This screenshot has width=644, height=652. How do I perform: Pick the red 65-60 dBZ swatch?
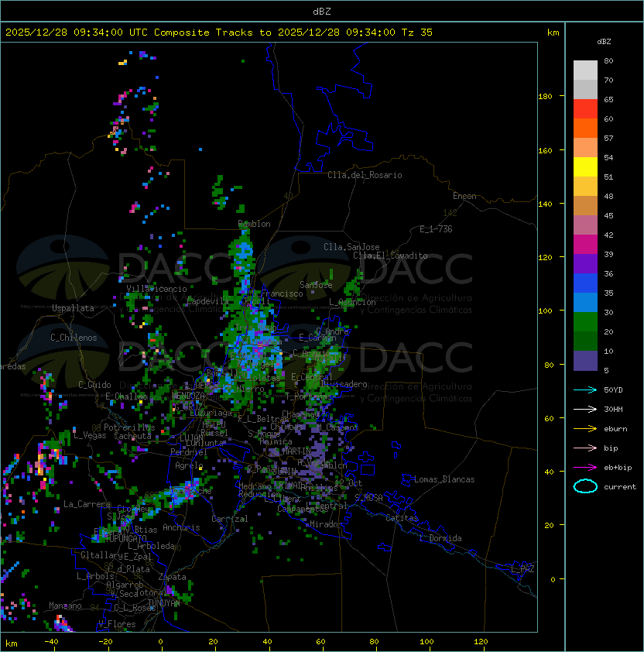(585, 109)
